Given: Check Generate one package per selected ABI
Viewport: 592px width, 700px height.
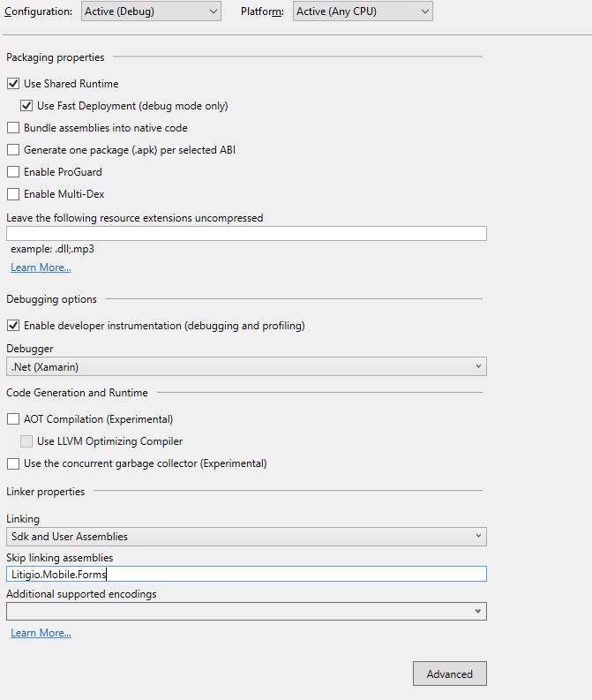Looking at the screenshot, I should [13, 149].
